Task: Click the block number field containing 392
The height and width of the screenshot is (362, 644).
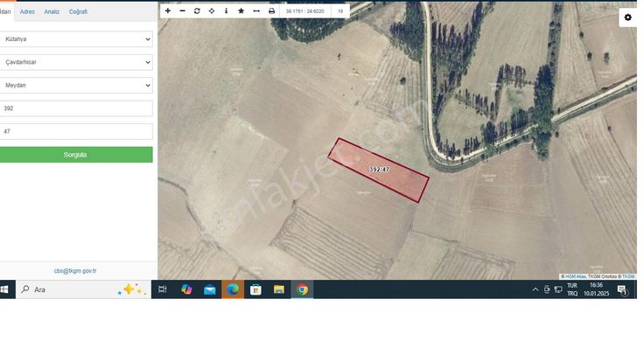Action: pos(76,108)
